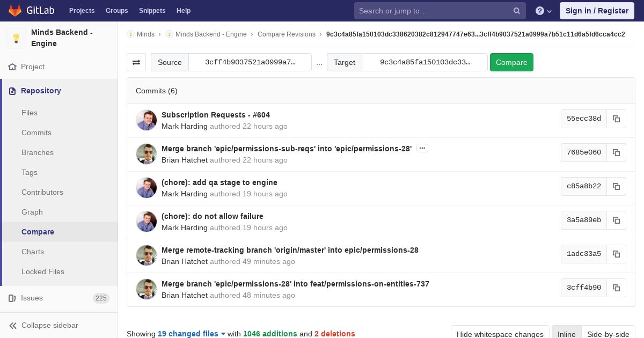Swap source and target revisions
Viewport: 644px width, 338px height.
(136, 62)
